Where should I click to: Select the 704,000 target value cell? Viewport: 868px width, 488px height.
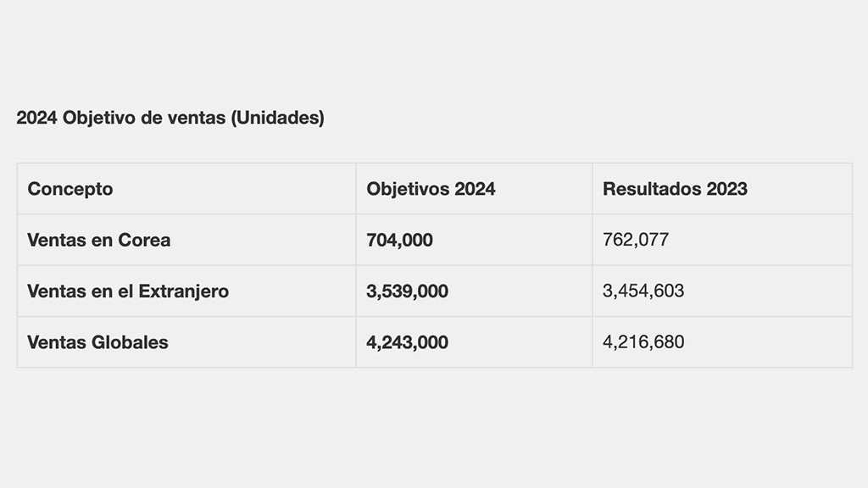coord(474,240)
